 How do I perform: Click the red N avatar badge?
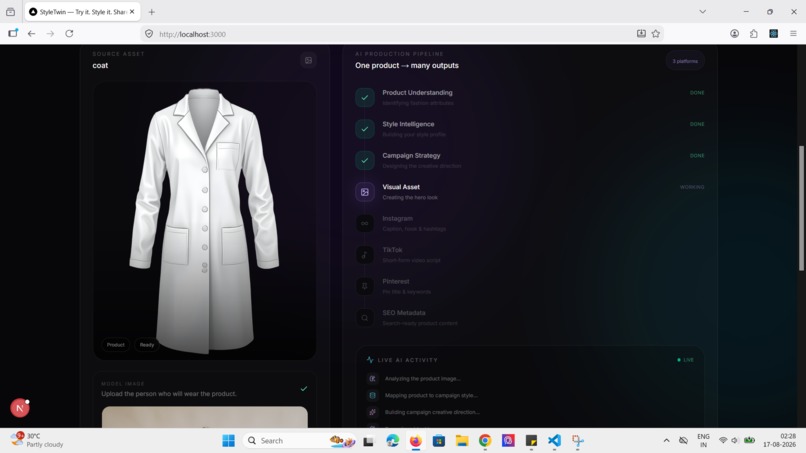pos(20,408)
